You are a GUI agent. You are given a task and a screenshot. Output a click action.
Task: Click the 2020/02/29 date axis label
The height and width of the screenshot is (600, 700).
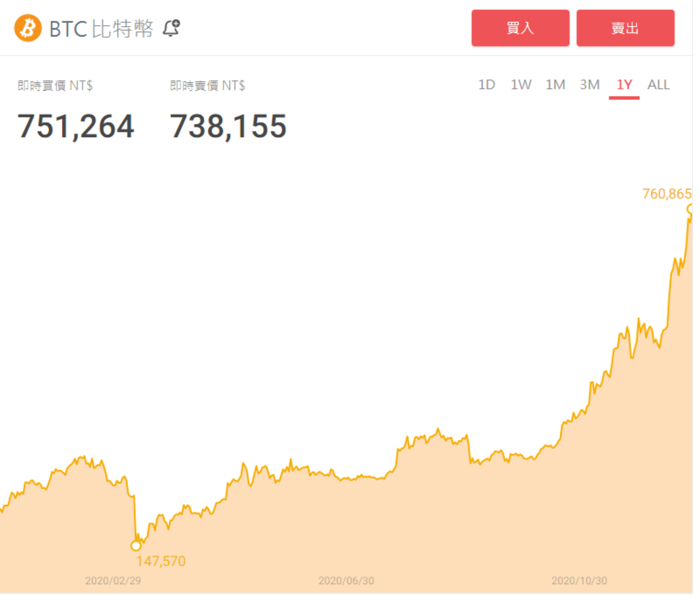tap(113, 581)
